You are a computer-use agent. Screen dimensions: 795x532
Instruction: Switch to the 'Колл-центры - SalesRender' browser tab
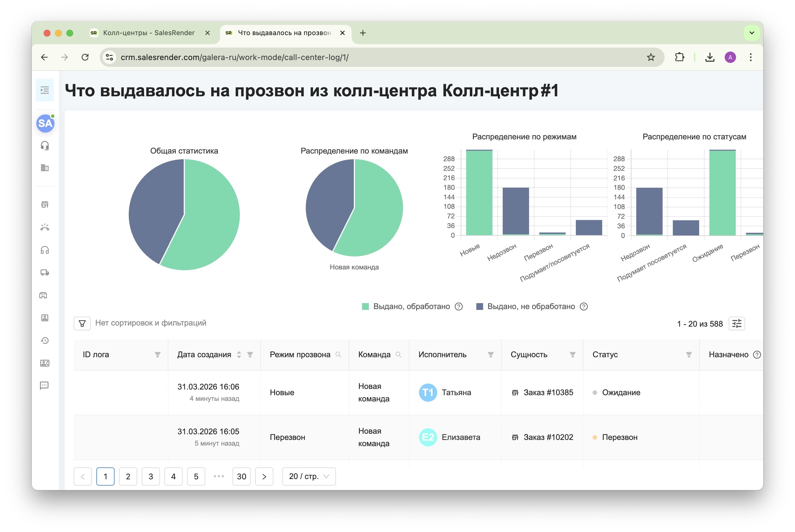pos(149,33)
